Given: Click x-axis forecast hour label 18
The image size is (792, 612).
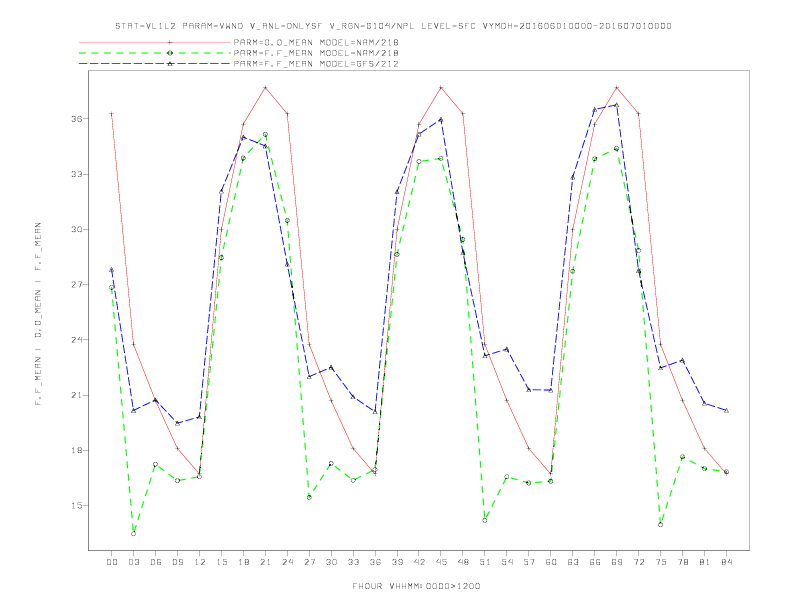Looking at the screenshot, I should (243, 562).
